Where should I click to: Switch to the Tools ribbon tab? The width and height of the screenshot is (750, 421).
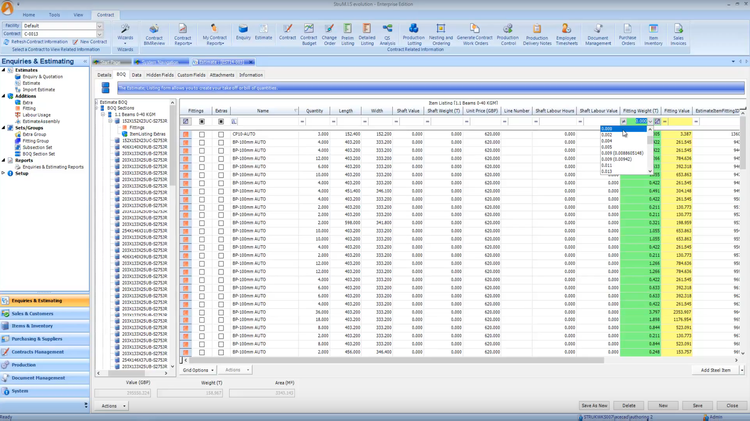pyautogui.click(x=54, y=15)
